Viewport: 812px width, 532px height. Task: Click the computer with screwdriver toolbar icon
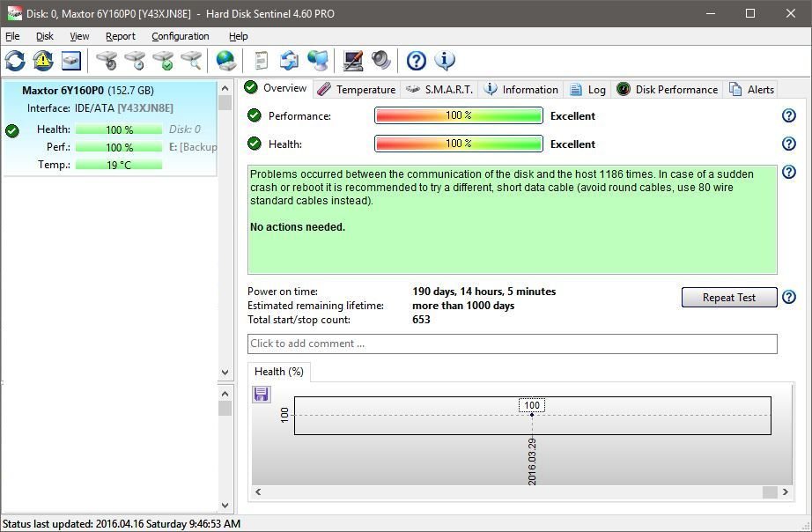(x=352, y=61)
